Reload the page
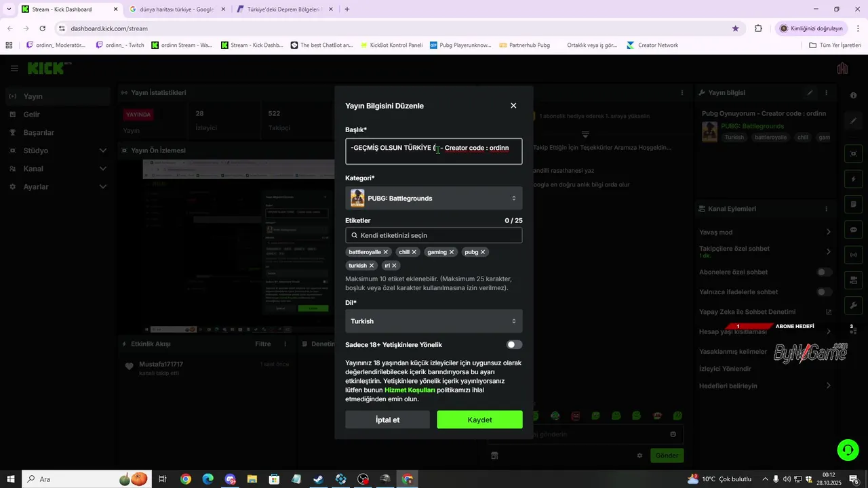The height and width of the screenshot is (488, 868). pos(43,28)
